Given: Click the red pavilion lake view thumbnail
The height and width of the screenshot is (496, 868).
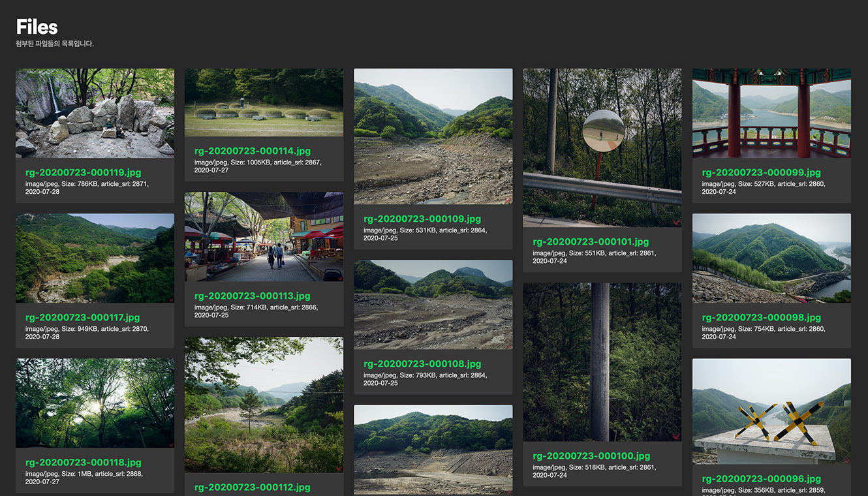Looking at the screenshot, I should click(x=771, y=113).
